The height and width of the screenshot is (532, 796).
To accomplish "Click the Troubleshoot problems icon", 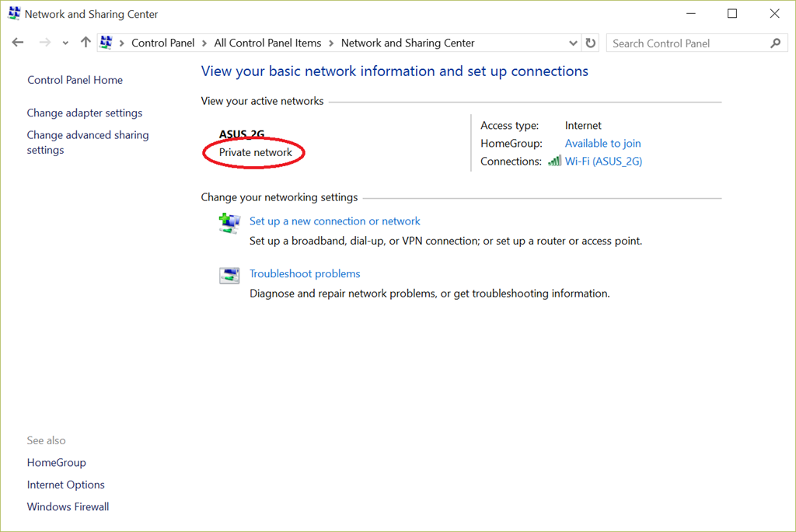I will [x=229, y=276].
